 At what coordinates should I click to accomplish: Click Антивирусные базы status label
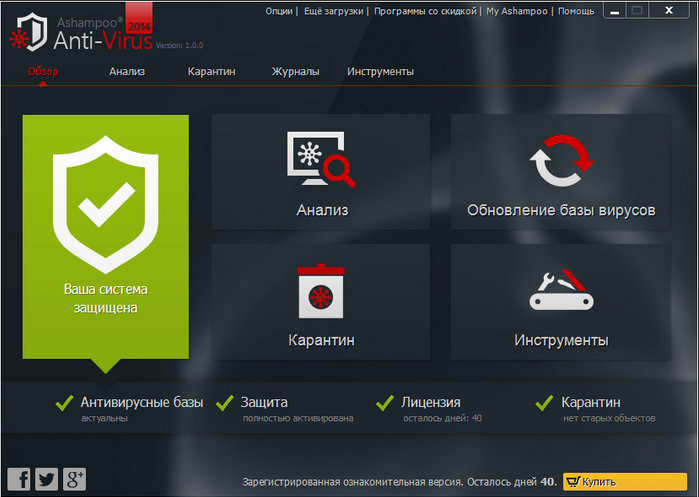pos(142,403)
